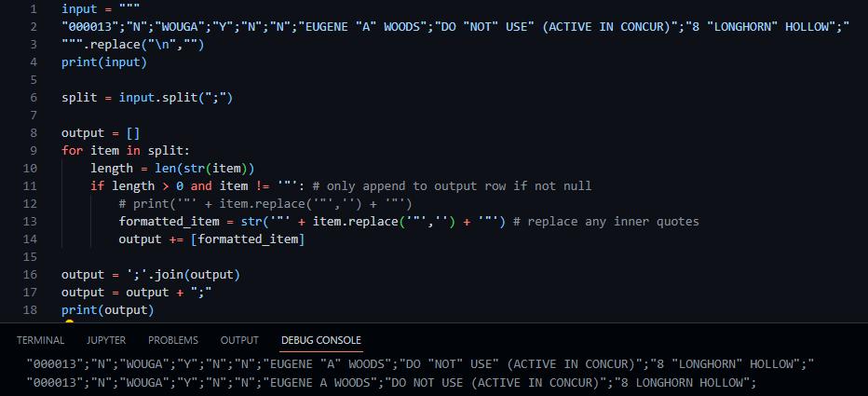Click formatted_item inside brackets on line 14
The image size is (868, 396).
(x=248, y=239)
